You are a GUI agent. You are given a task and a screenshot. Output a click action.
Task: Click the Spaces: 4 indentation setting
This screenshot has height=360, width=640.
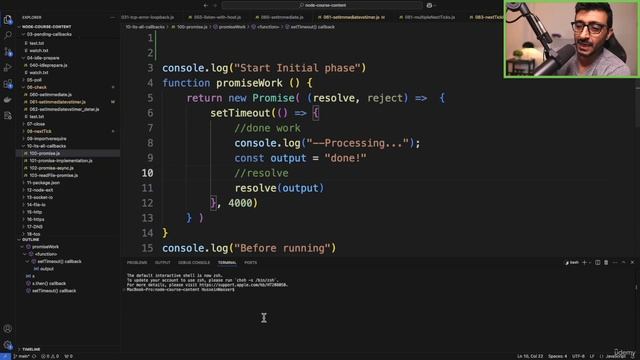pos(558,356)
